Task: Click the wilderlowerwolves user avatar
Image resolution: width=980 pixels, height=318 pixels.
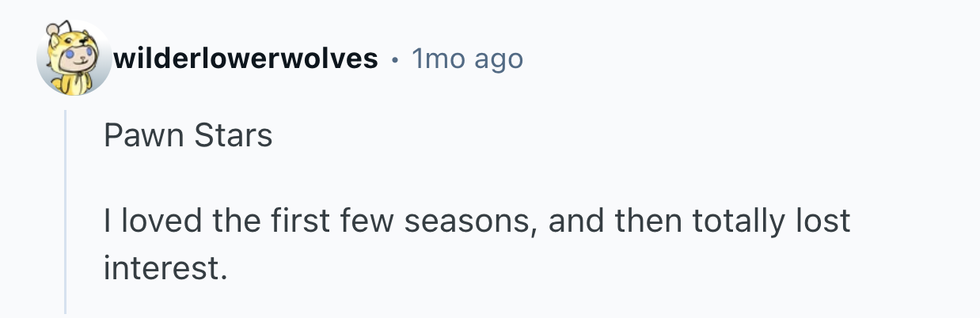Action: click(73, 59)
